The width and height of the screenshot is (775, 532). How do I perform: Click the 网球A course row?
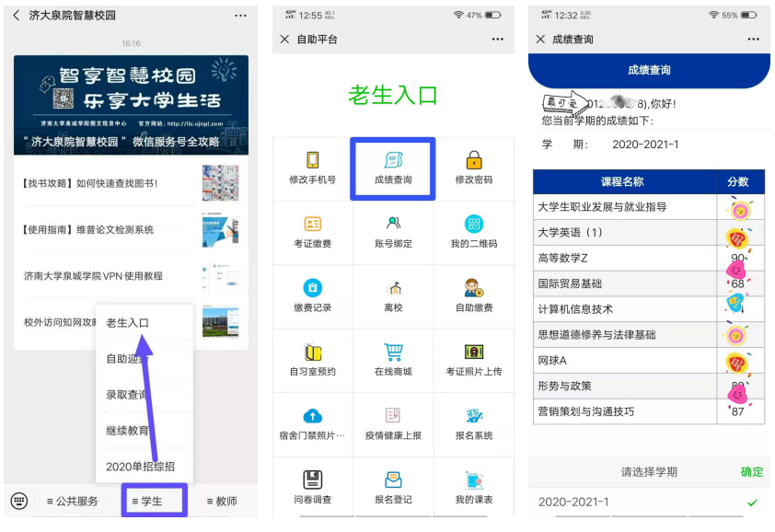[649, 361]
